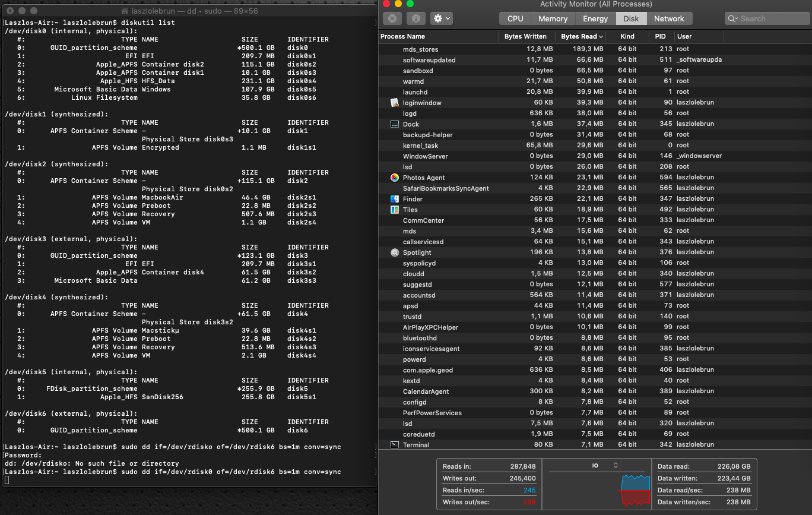Click the loginwindow process icon
The width and height of the screenshot is (812, 515).
395,103
